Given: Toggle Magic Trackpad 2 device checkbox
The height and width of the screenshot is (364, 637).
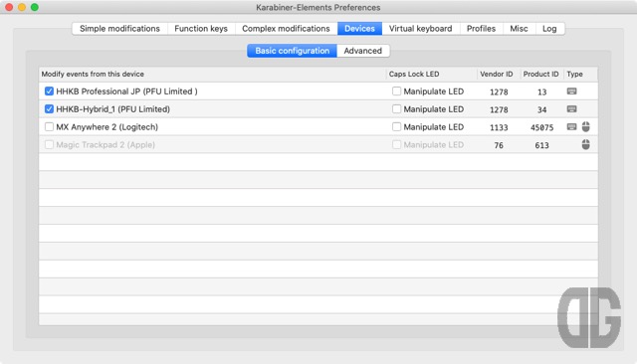Looking at the screenshot, I should 49,145.
